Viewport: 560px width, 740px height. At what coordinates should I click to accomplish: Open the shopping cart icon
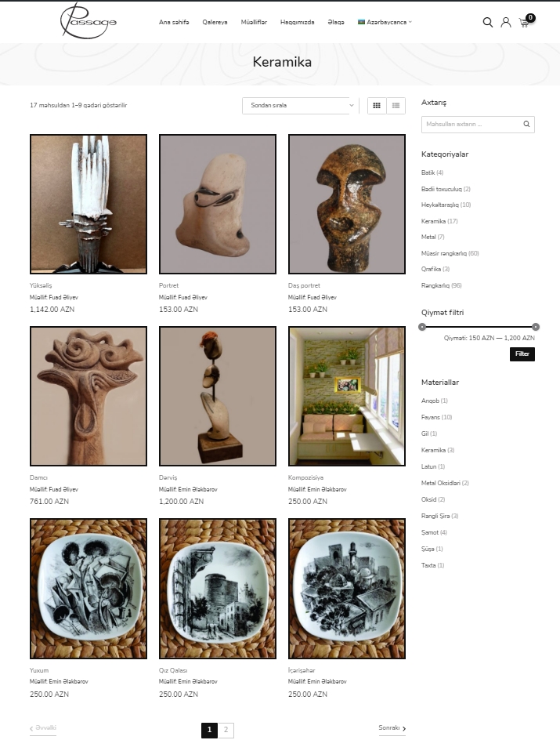click(524, 22)
